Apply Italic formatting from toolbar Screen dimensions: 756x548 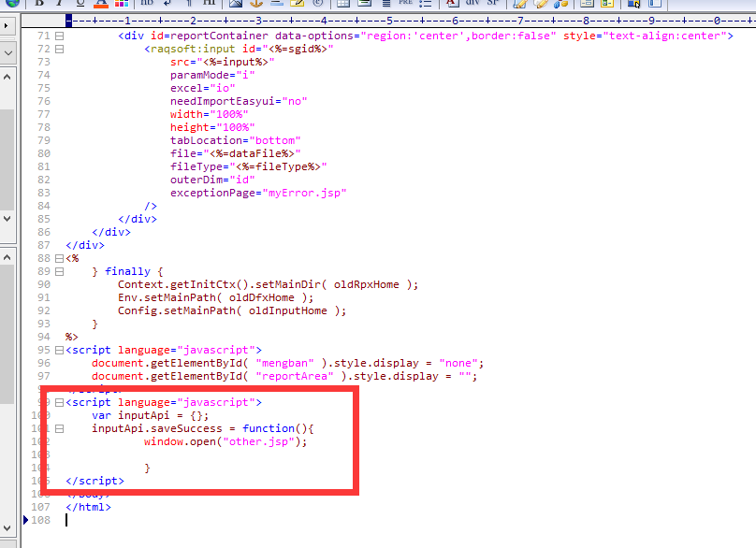pos(60,4)
